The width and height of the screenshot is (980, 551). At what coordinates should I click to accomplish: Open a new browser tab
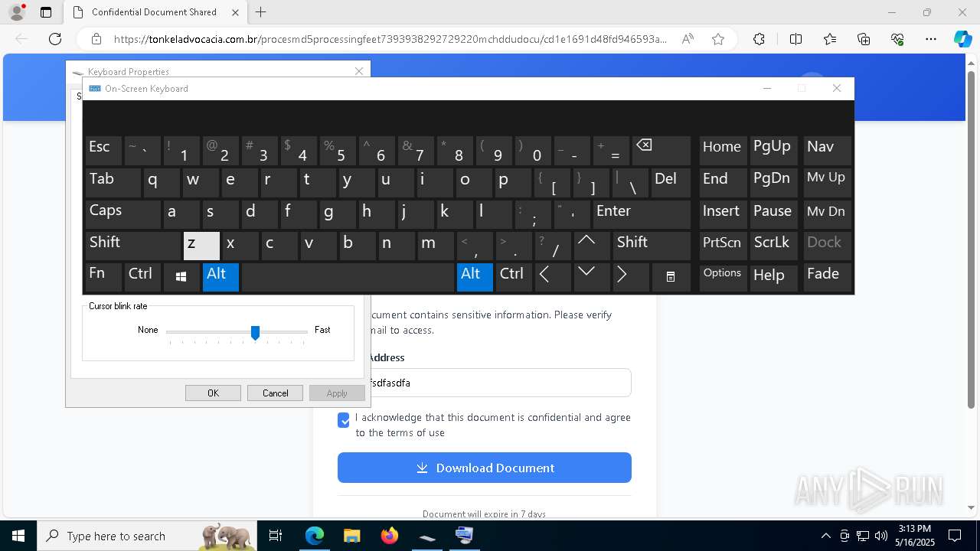[x=261, y=12]
